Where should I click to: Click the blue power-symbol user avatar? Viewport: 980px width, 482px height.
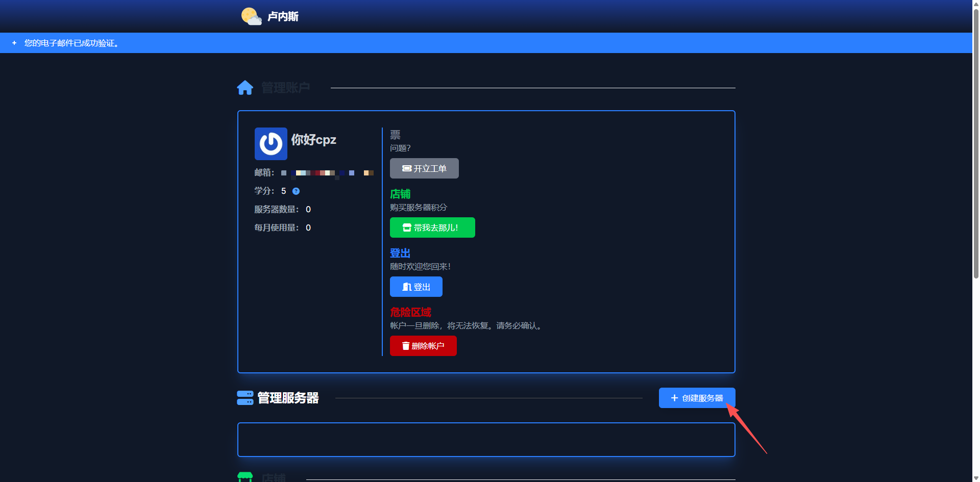271,144
